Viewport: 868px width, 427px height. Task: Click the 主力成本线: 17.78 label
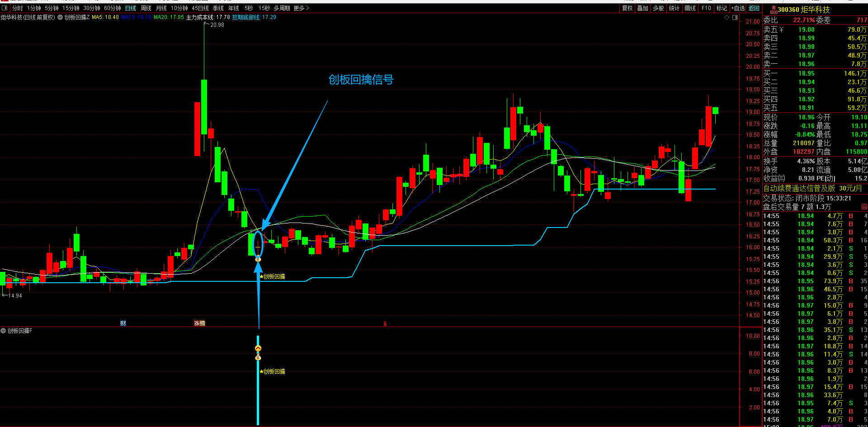point(208,17)
